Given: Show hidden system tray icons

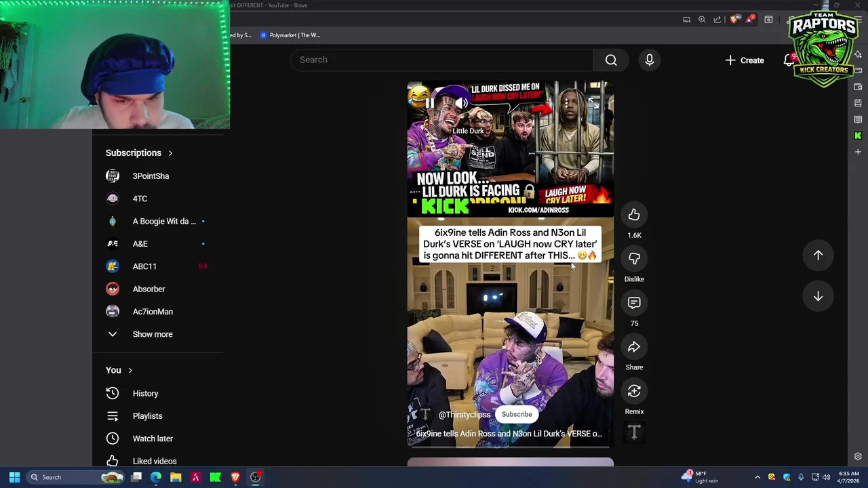Looking at the screenshot, I should [x=757, y=477].
